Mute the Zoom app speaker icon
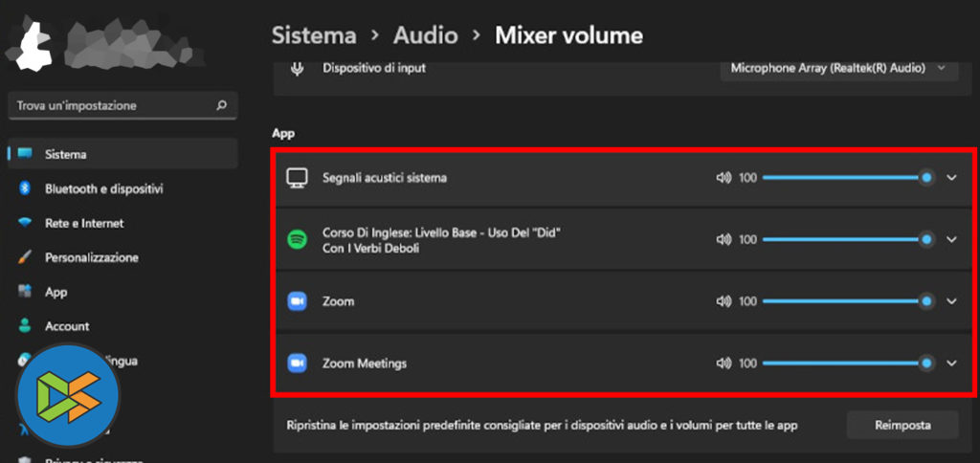Image resolution: width=980 pixels, height=463 pixels. (724, 301)
